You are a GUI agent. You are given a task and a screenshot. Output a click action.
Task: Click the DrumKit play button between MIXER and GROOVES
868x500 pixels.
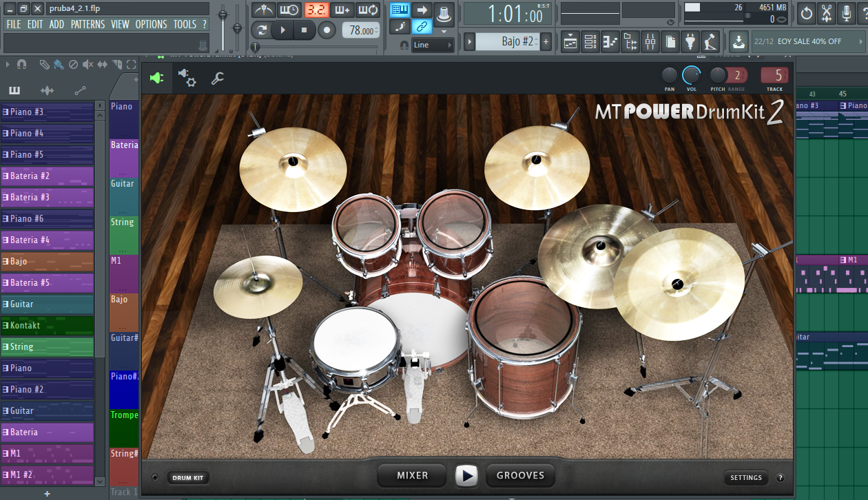(x=466, y=475)
